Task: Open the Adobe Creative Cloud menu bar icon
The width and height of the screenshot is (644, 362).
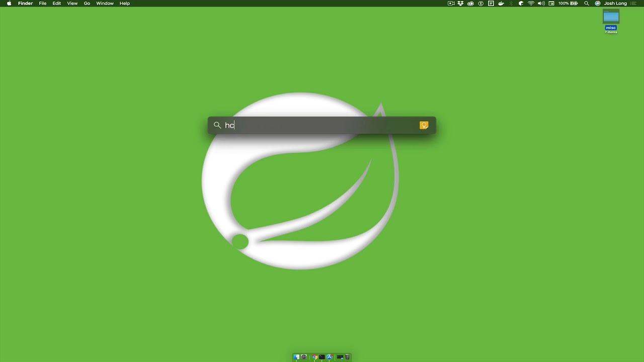Action: [x=470, y=4]
